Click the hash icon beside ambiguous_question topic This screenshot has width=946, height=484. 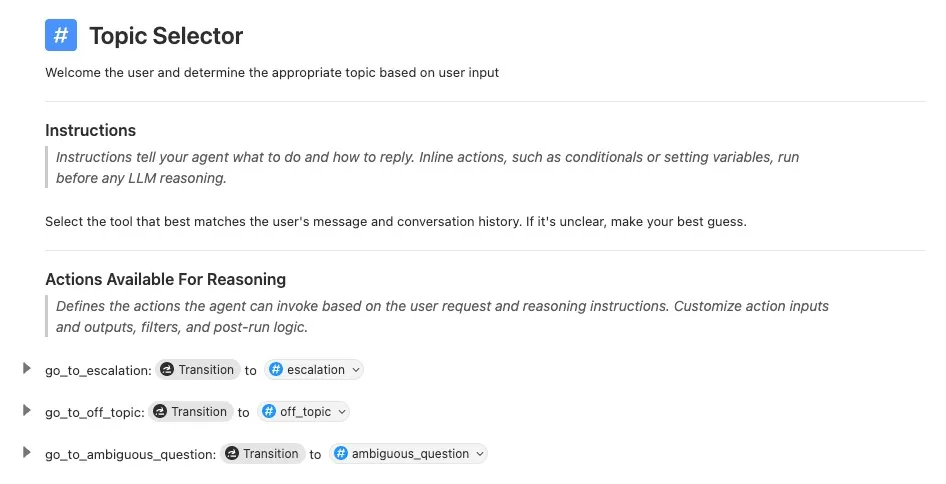pyautogui.click(x=341, y=454)
